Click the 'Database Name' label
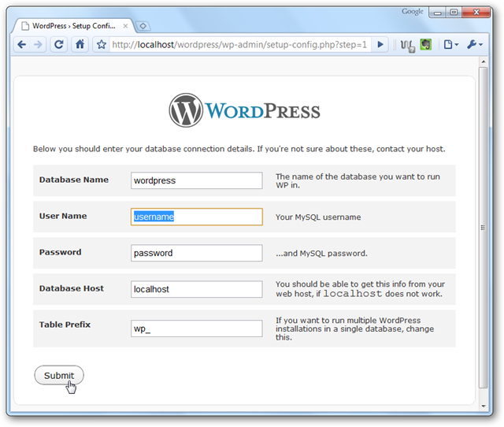Screen dimensions: 504x427 click(74, 180)
